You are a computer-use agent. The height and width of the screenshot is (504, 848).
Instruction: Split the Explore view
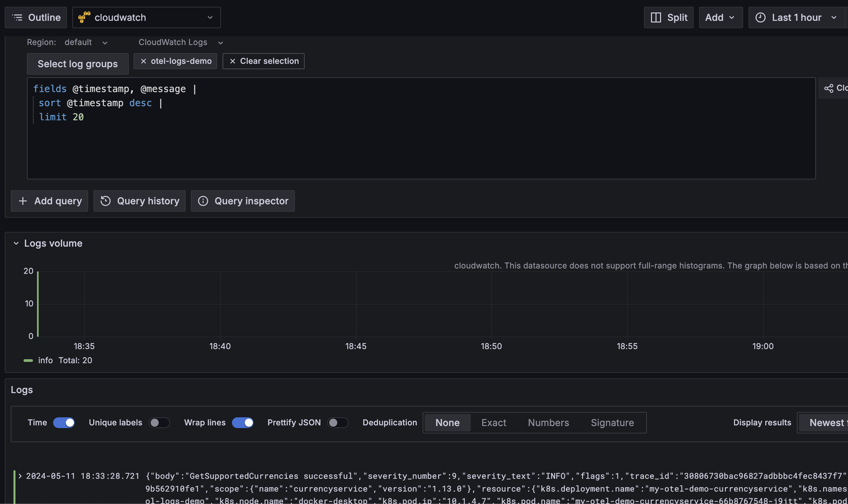coord(668,17)
